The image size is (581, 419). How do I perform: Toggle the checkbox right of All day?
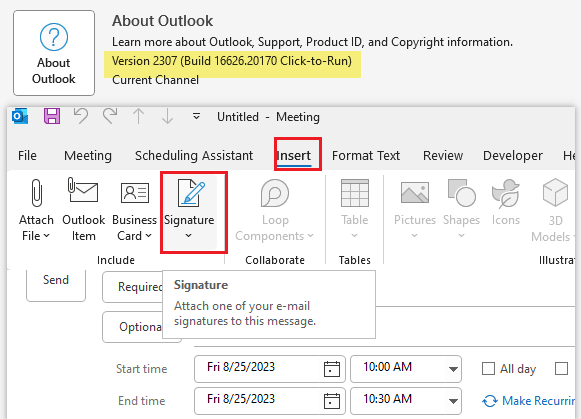tap(561, 369)
